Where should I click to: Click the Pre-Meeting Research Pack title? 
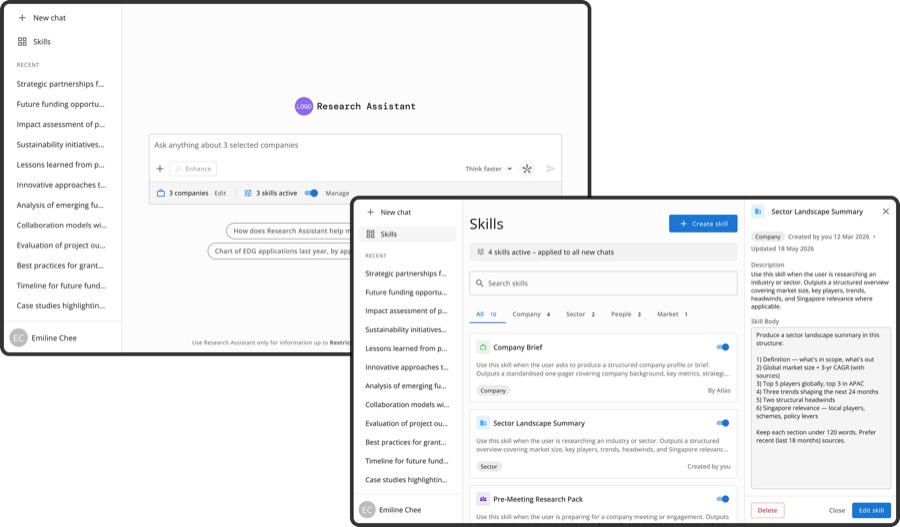coord(538,499)
